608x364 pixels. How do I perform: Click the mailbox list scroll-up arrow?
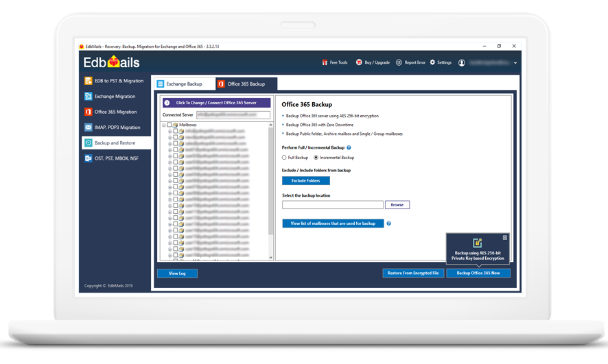[x=270, y=125]
